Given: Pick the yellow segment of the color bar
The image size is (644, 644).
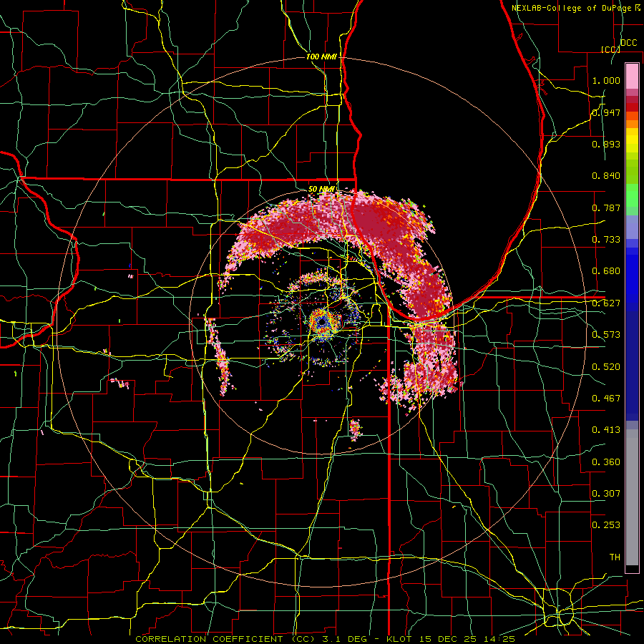Looking at the screenshot, I should [x=632, y=140].
